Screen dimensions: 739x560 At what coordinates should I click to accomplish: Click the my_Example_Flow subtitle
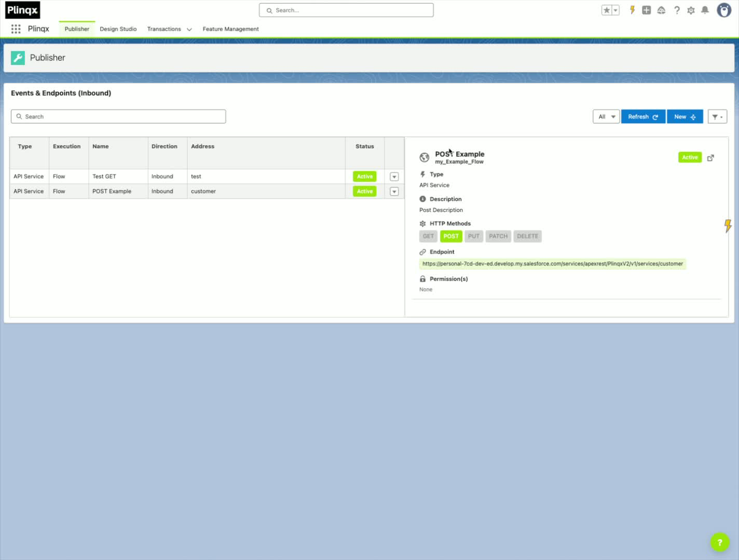click(459, 162)
